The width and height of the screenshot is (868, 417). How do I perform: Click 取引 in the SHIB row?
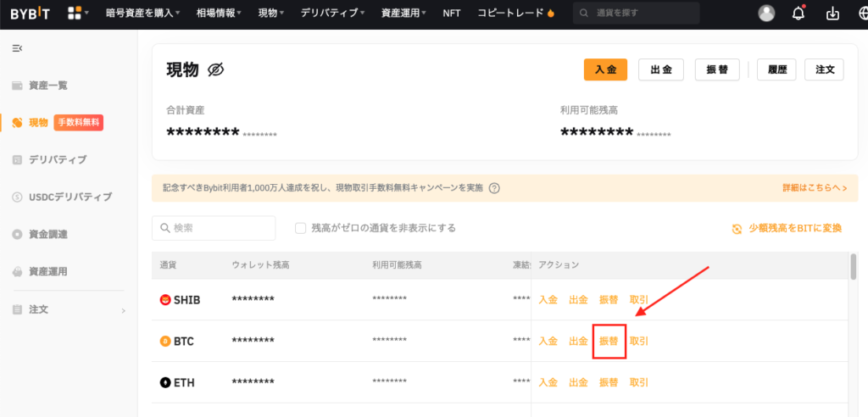coord(639,299)
